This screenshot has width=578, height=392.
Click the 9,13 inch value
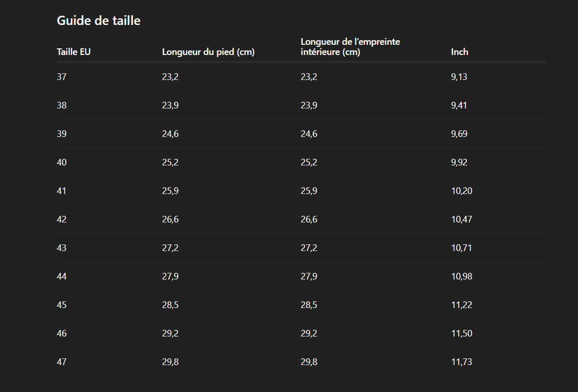point(459,77)
